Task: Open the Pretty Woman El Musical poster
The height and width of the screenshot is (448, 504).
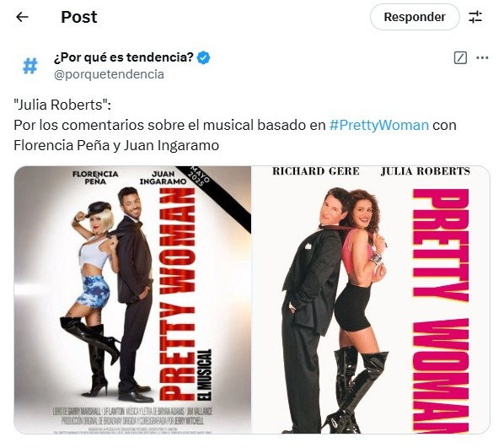Action: tap(132, 300)
